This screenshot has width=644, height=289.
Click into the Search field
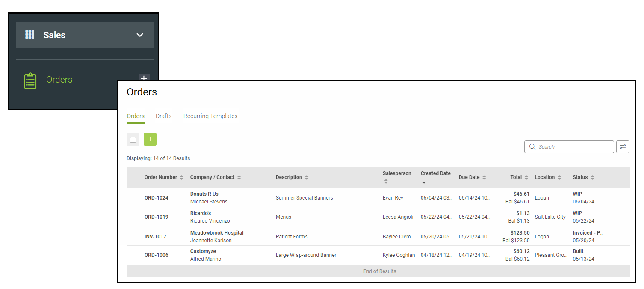pos(569,147)
